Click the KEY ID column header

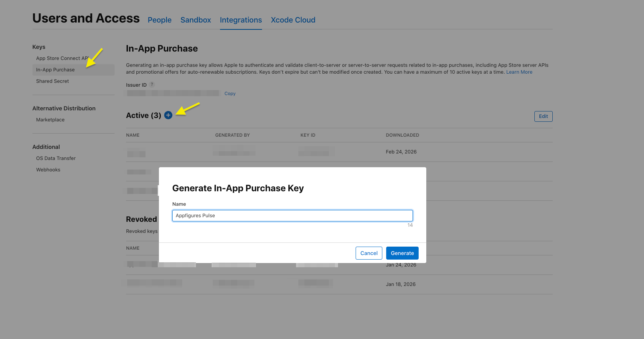click(x=308, y=135)
